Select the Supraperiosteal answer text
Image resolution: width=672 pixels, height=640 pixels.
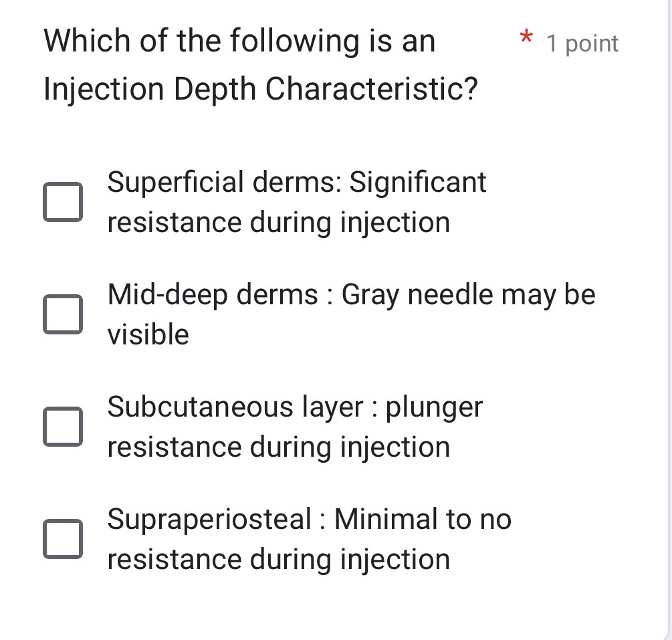coord(309,538)
